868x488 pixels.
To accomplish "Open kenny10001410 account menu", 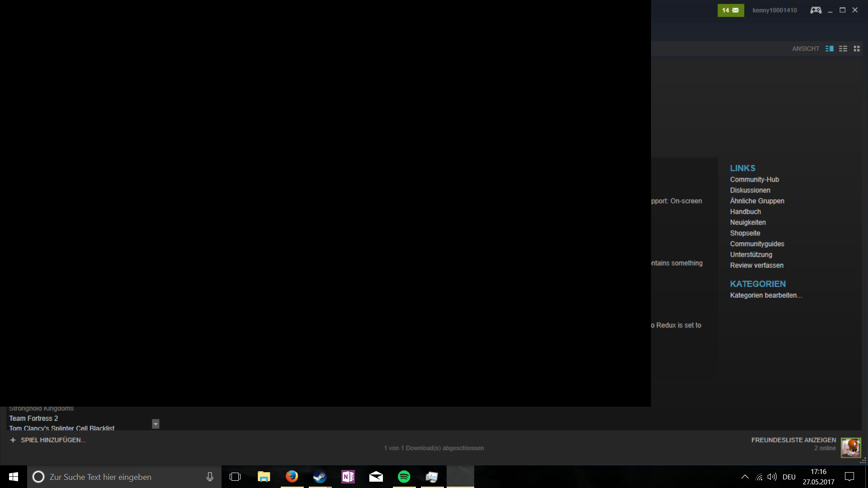I will click(x=774, y=10).
